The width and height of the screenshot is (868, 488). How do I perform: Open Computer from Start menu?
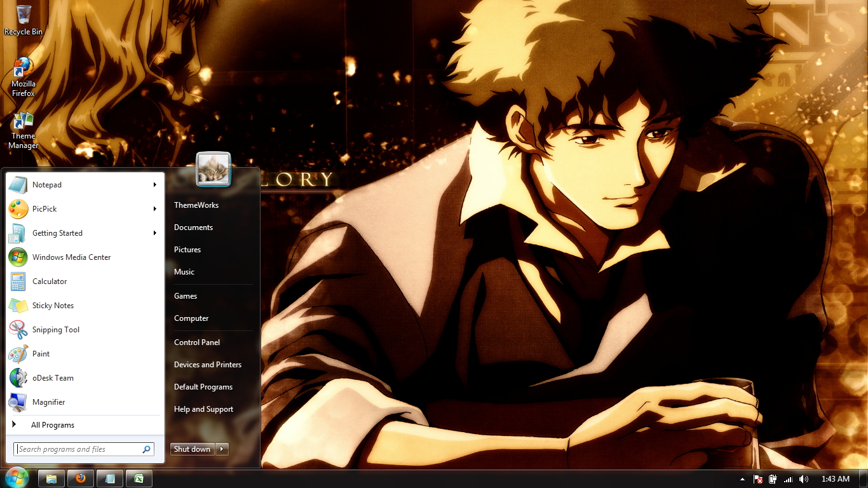(191, 318)
